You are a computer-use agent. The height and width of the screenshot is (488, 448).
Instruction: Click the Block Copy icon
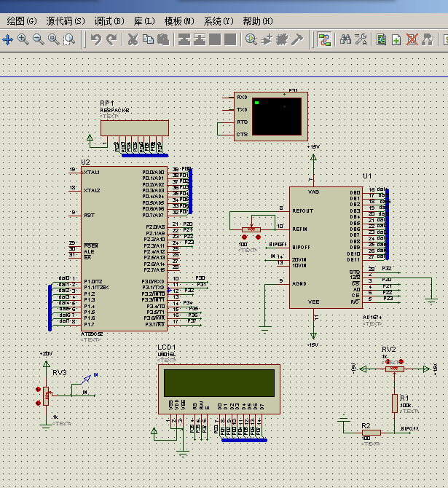pyautogui.click(x=184, y=40)
